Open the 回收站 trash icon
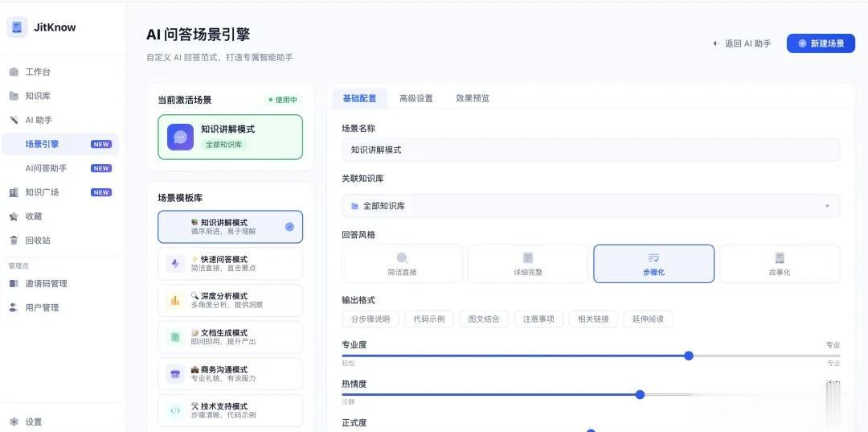The image size is (868, 432). [x=14, y=241]
